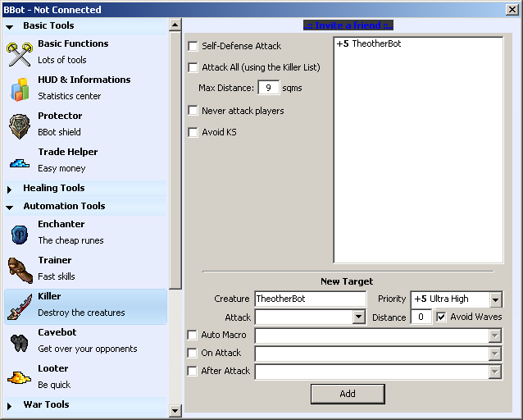Open the Priority dropdown
This screenshot has width=523, height=420.
click(494, 299)
